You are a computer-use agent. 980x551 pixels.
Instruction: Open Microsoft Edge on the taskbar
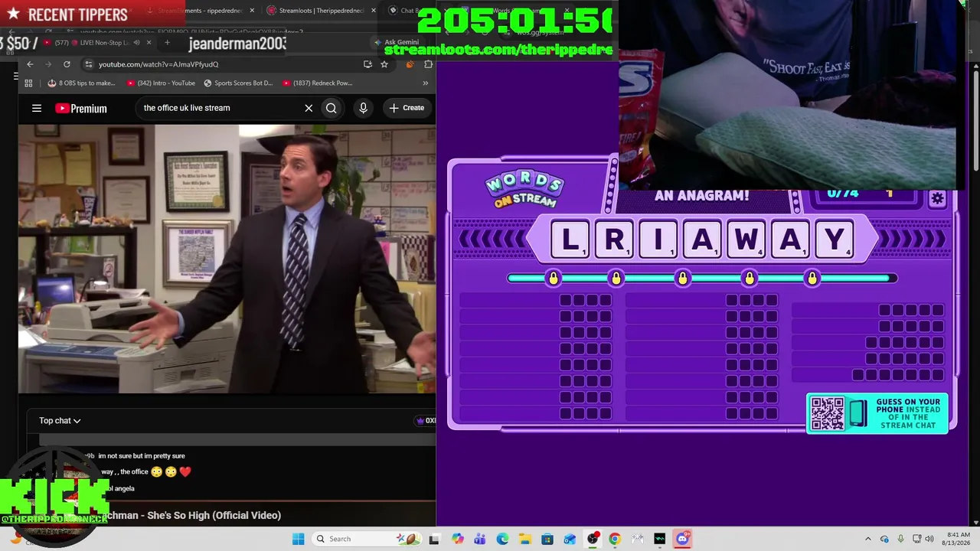pyautogui.click(x=502, y=539)
